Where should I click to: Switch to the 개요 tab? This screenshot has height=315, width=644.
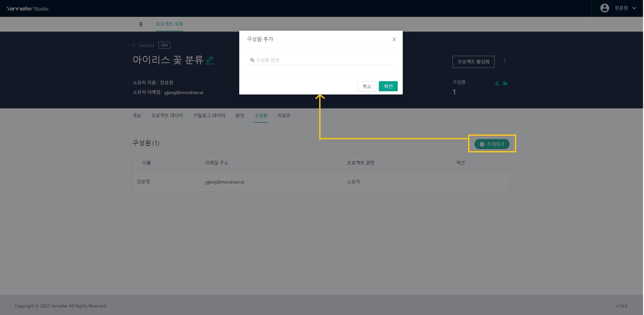pyautogui.click(x=137, y=115)
